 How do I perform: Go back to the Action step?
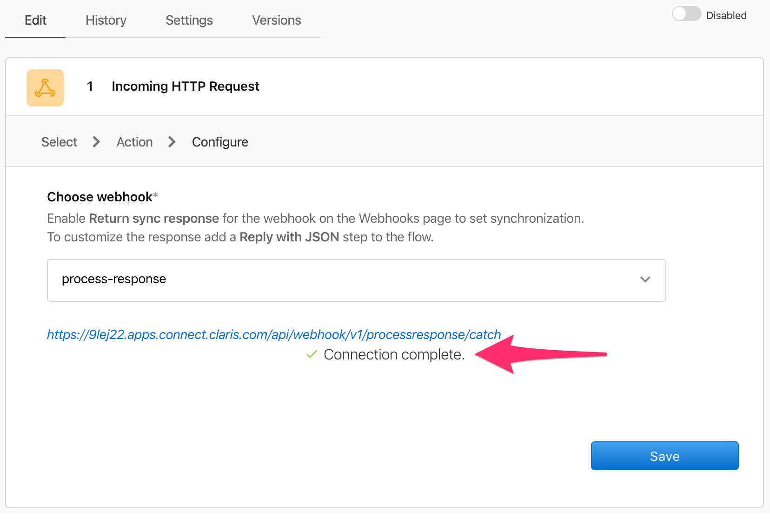click(134, 142)
